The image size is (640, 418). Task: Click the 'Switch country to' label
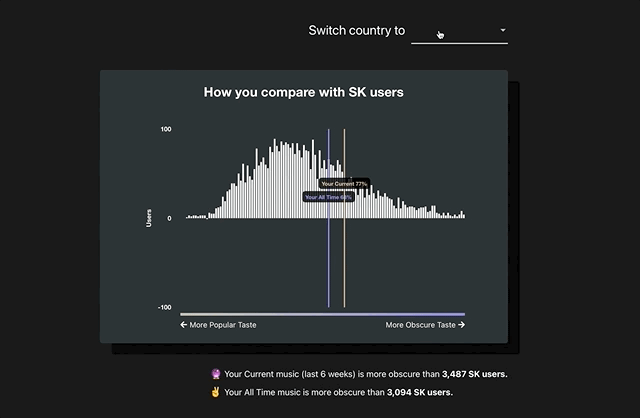(356, 30)
